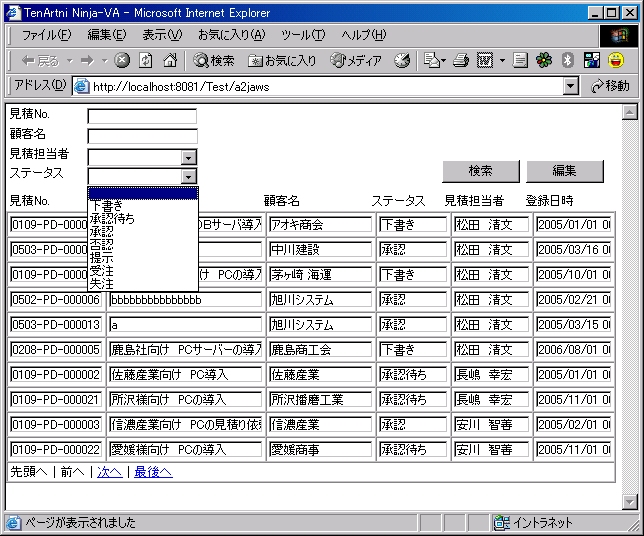Screen dimensions: 644x536
Task: Follow the 最後へ pagination link
Action: tap(153, 471)
